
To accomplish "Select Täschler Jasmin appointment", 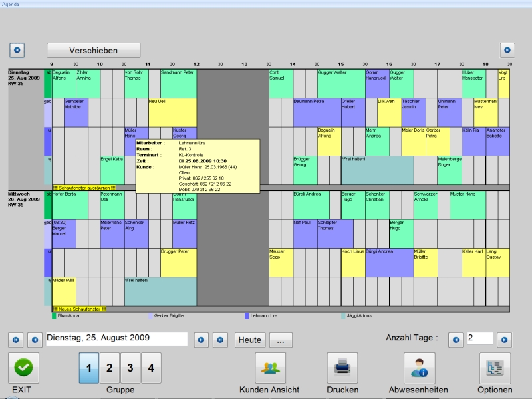I will coord(414,112).
